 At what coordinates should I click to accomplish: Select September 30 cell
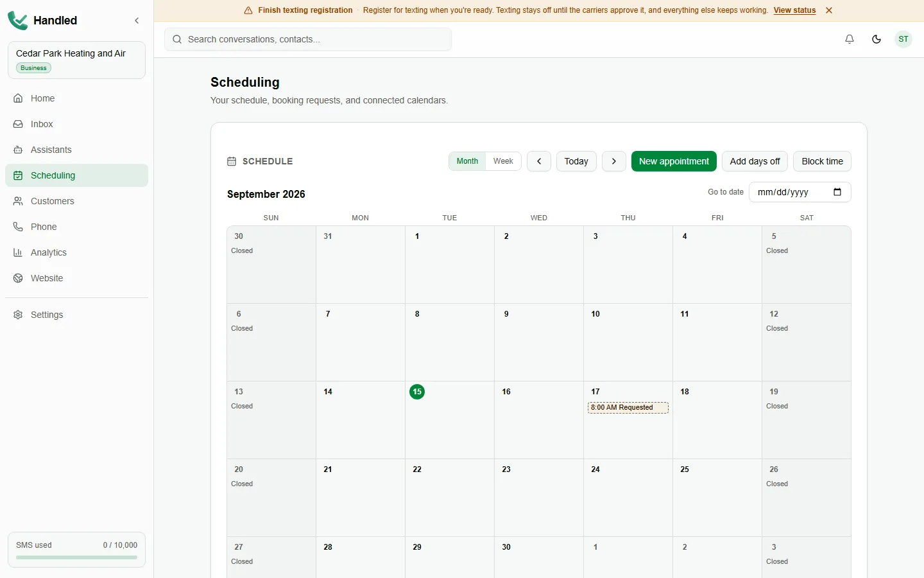coord(539,557)
